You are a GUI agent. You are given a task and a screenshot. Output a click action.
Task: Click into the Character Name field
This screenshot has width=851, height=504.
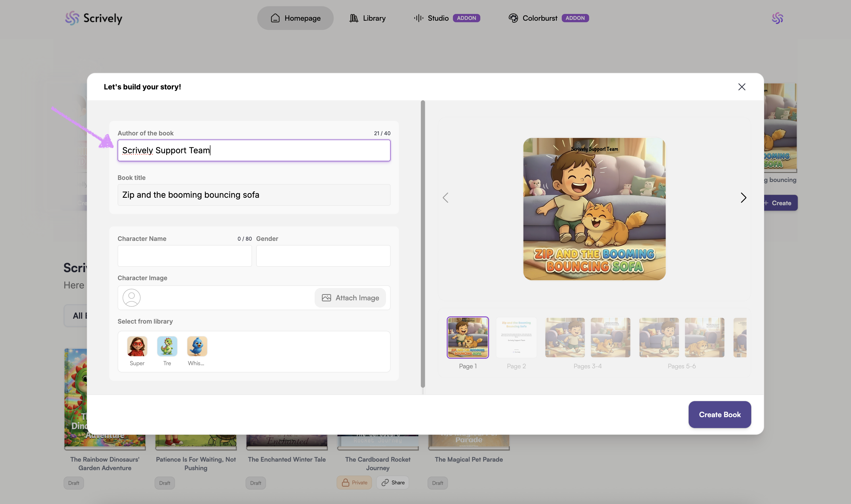185,256
